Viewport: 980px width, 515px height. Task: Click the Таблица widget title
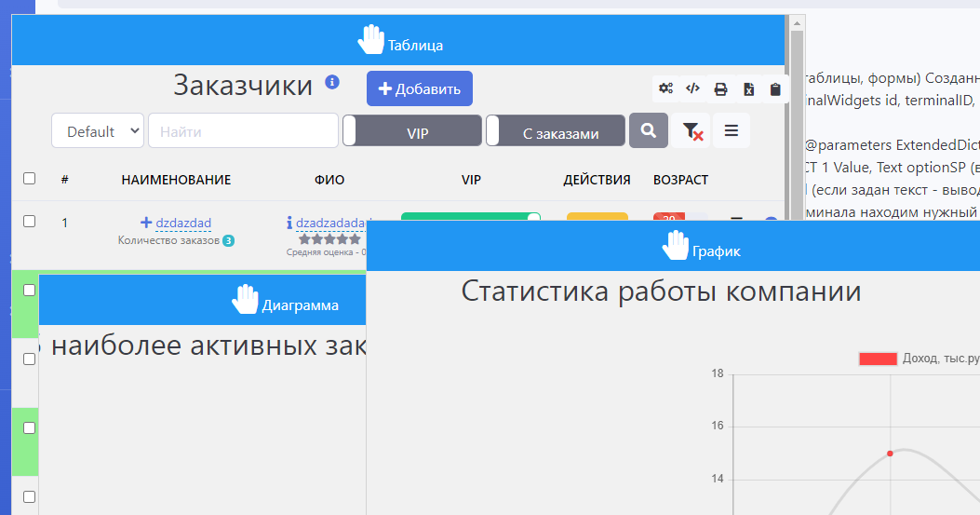click(415, 46)
